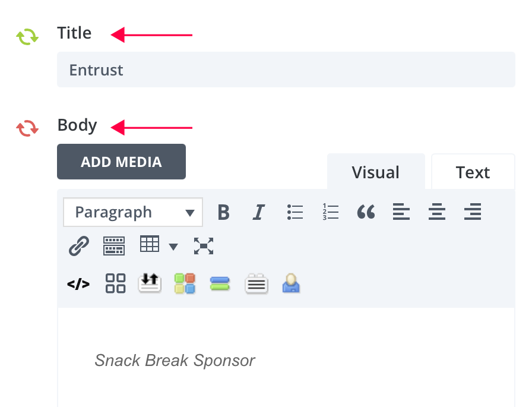The height and width of the screenshot is (407, 532).
Task: Toggle the red sync icon beside Body
Action: click(x=27, y=128)
